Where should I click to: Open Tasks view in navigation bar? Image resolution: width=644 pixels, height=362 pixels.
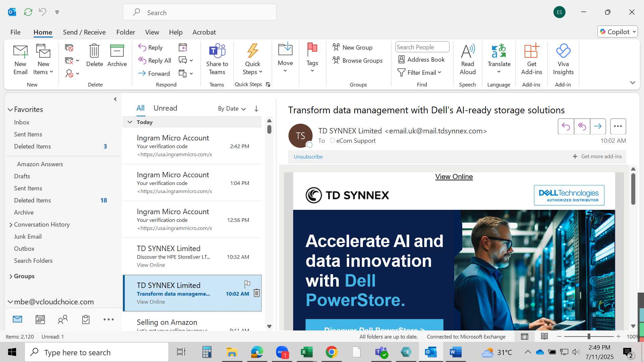(86, 319)
